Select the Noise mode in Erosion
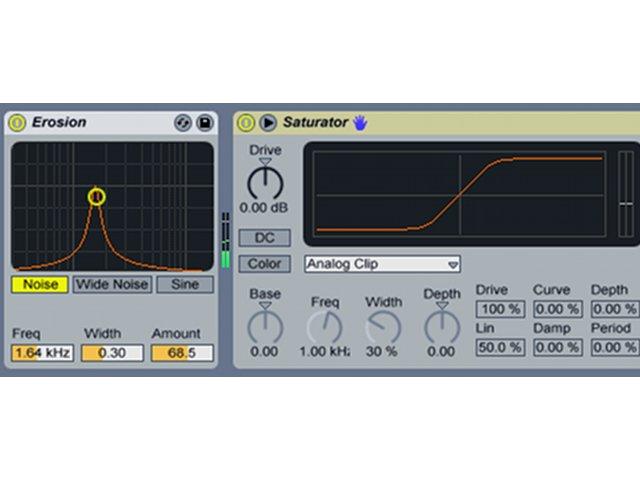The image size is (640, 480). point(40,284)
